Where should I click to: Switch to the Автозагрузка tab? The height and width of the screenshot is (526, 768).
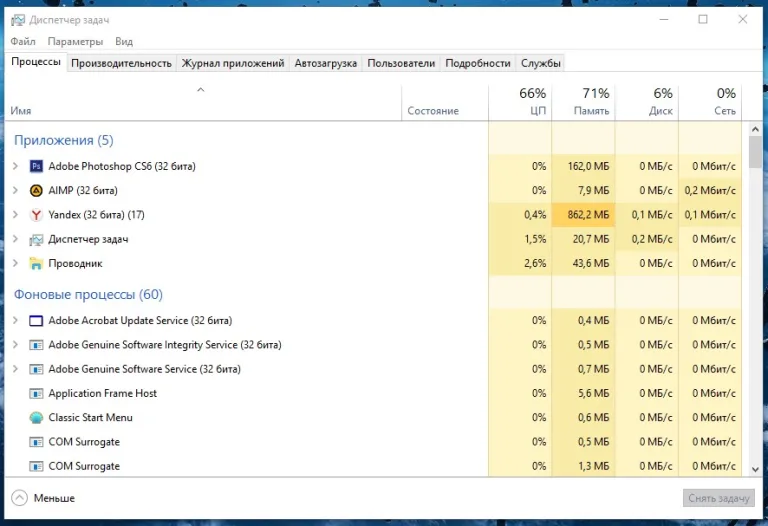[326, 63]
